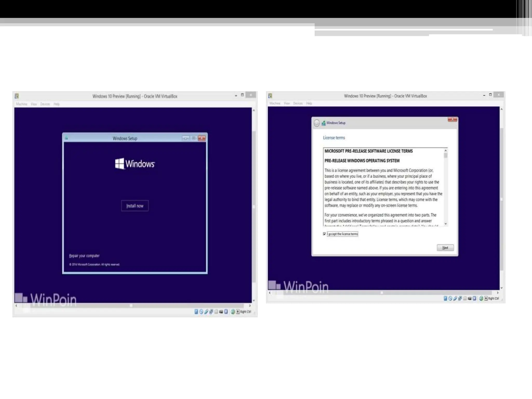Click the mouse integration icon in the License terms VM status bar
This screenshot has height=399, width=532.
(x=481, y=298)
